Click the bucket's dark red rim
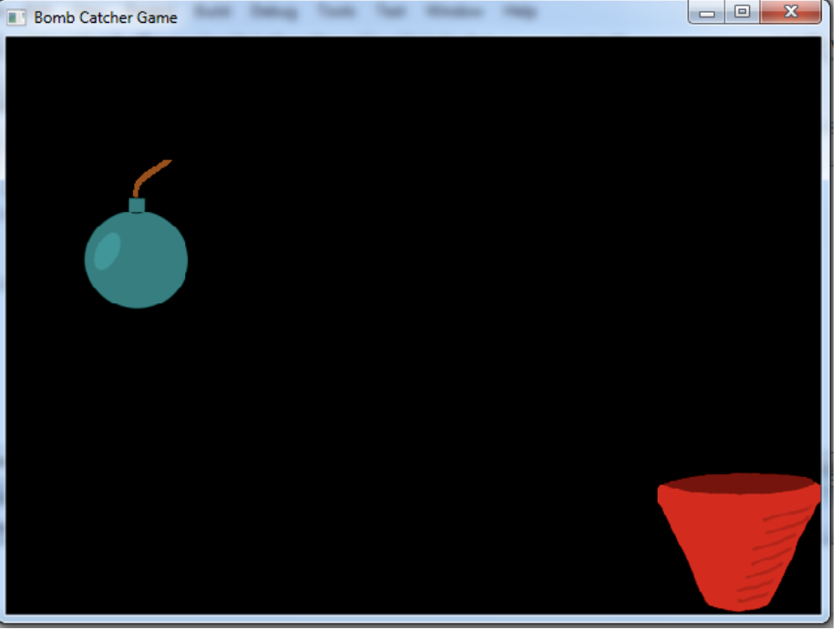This screenshot has width=840, height=630. (738, 484)
